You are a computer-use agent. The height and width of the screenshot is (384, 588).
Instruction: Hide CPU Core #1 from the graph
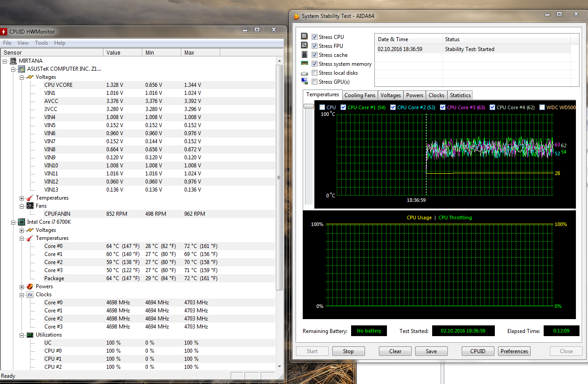point(343,107)
